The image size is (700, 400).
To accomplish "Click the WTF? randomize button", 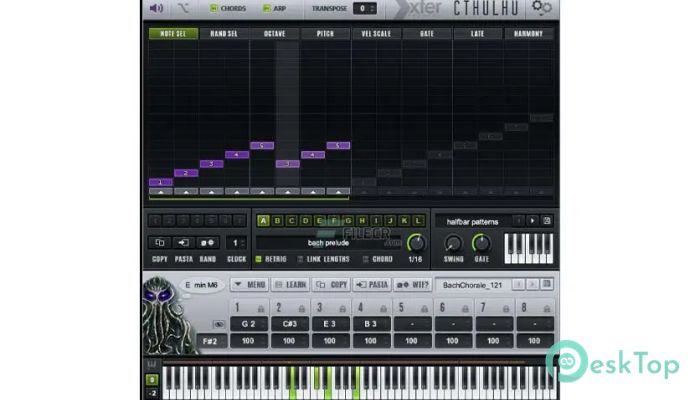I will click(413, 285).
